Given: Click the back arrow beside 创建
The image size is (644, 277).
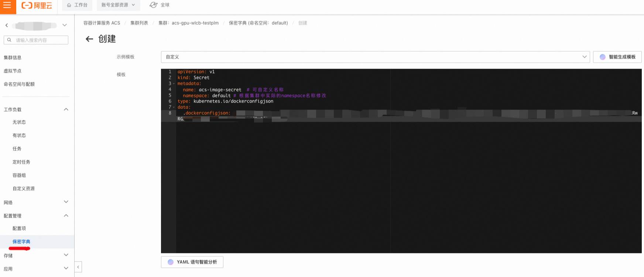Looking at the screenshot, I should tap(89, 39).
